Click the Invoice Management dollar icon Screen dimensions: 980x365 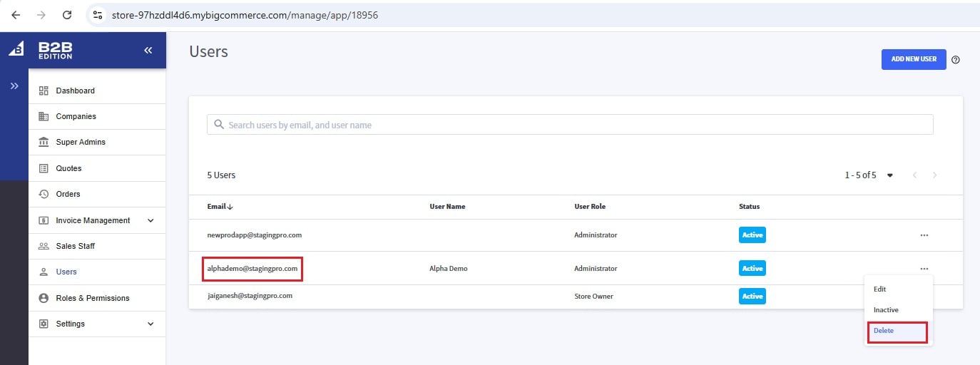(x=43, y=220)
